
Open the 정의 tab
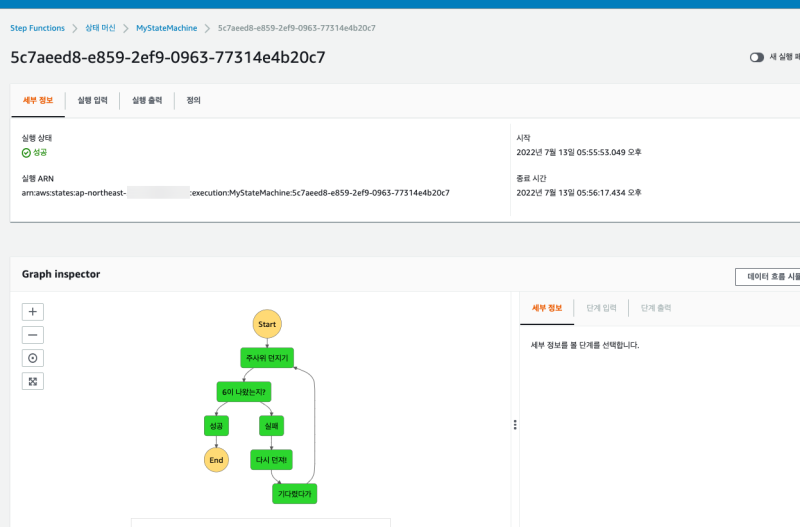[x=194, y=101]
